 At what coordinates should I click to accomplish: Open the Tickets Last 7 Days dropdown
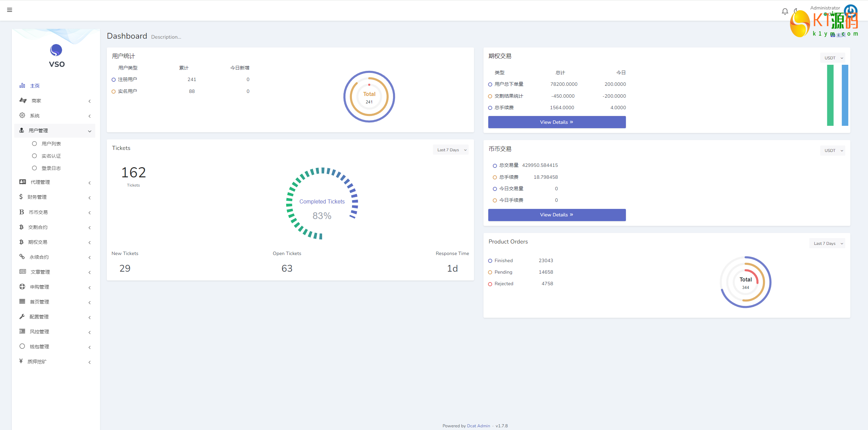[451, 150]
